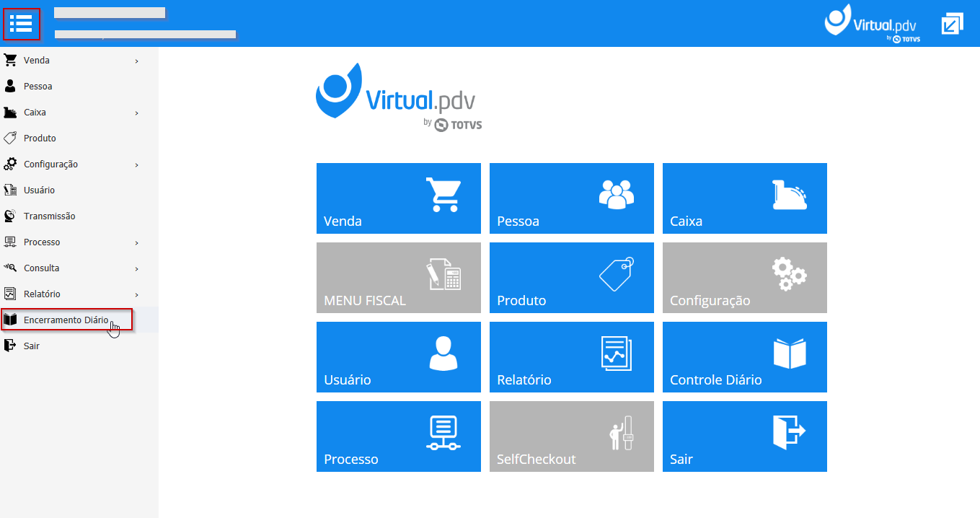Open the Usuário tile label
The image size is (980, 518).
click(x=348, y=380)
